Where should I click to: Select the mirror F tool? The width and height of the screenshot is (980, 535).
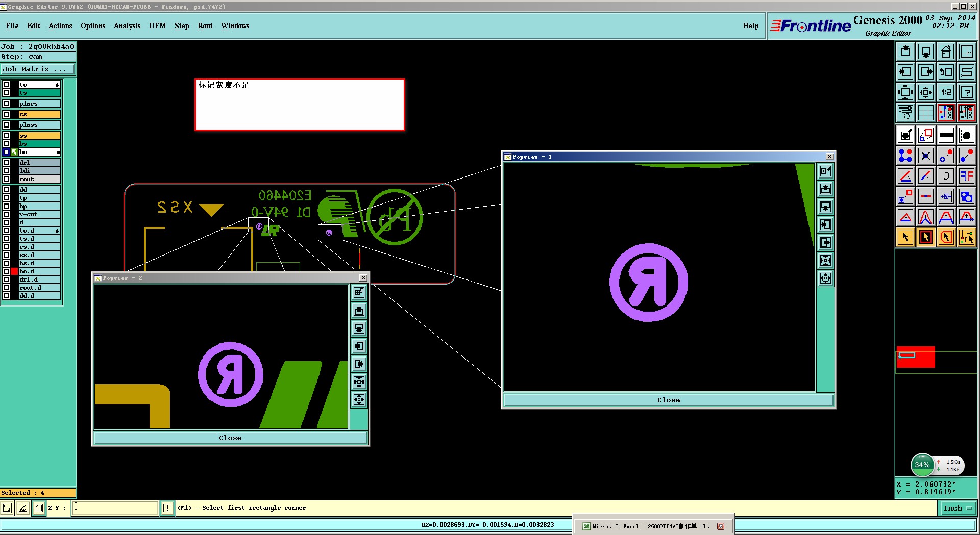point(967,176)
